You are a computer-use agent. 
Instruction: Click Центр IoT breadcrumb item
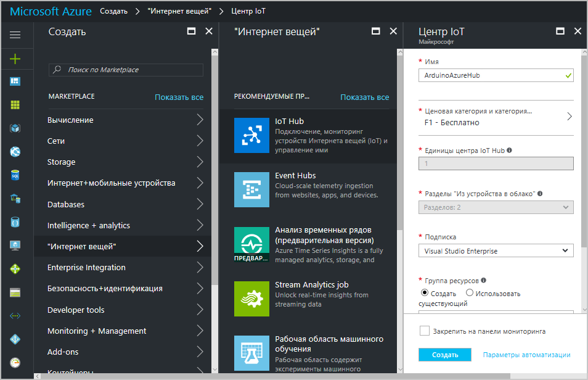click(x=248, y=11)
